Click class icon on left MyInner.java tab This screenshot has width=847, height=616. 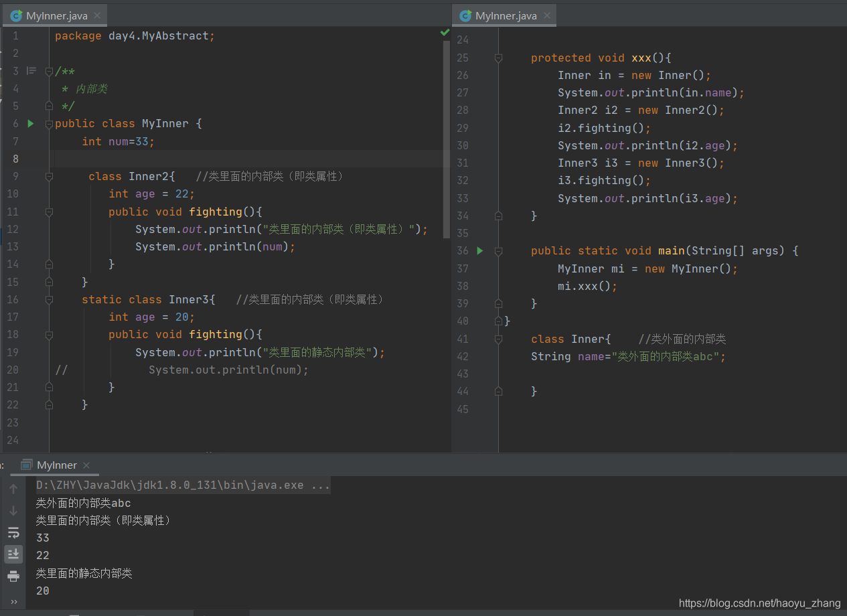coord(16,15)
